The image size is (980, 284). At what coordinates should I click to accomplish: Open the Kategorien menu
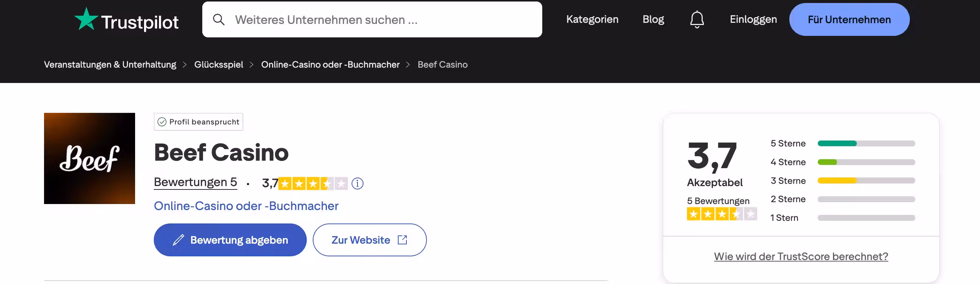click(x=592, y=19)
